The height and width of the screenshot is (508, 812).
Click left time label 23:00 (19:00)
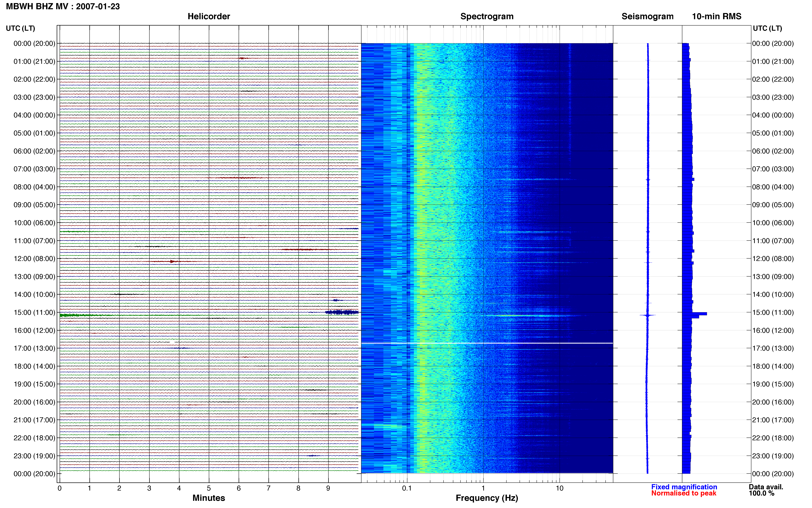[x=34, y=456]
